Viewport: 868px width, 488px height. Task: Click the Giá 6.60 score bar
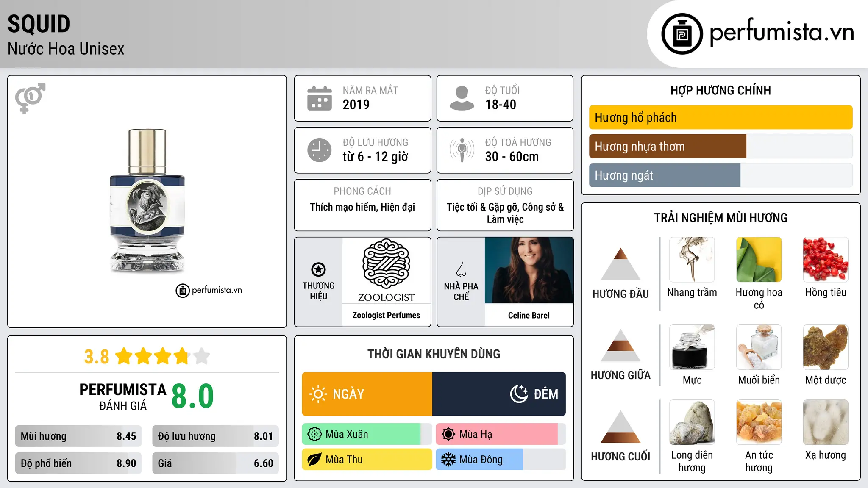(x=215, y=463)
